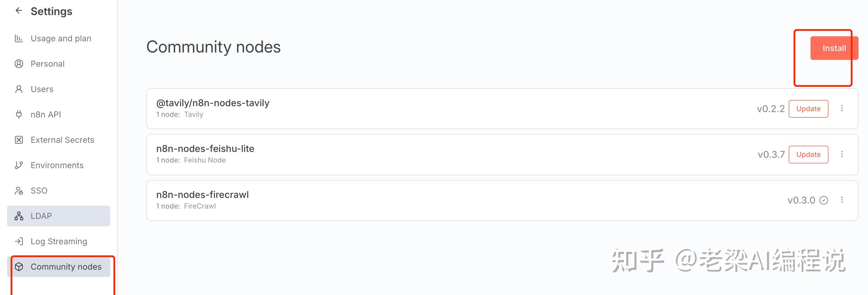The height and width of the screenshot is (295, 868).
Task: Open three-dot menu for n8n-nodes-firecrawl
Action: [x=842, y=200]
